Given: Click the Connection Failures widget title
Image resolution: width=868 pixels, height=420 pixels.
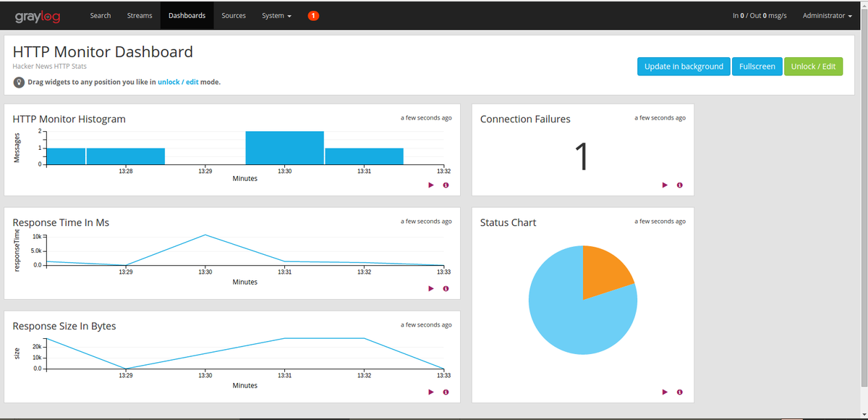Looking at the screenshot, I should 525,119.
